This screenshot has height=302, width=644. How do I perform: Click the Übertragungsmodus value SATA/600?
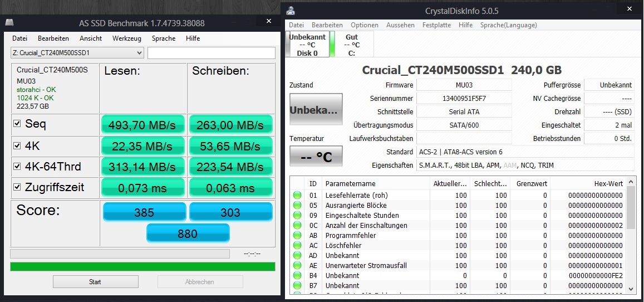tap(464, 124)
